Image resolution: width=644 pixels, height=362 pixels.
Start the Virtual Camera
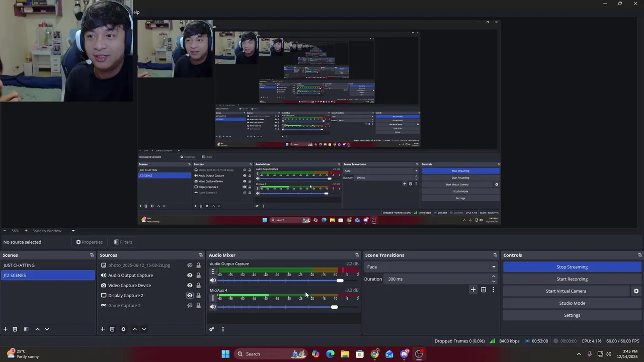566,291
